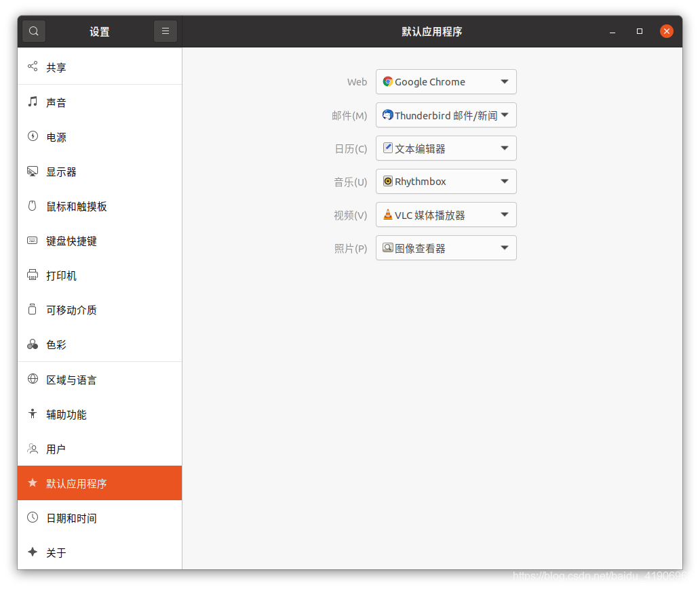Click the 键盘快捷键 keyboard icon
The width and height of the screenshot is (700, 589).
[x=32, y=241]
